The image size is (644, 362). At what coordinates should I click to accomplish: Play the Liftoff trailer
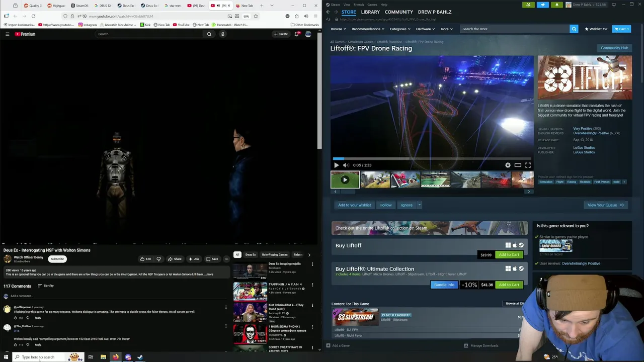336,165
